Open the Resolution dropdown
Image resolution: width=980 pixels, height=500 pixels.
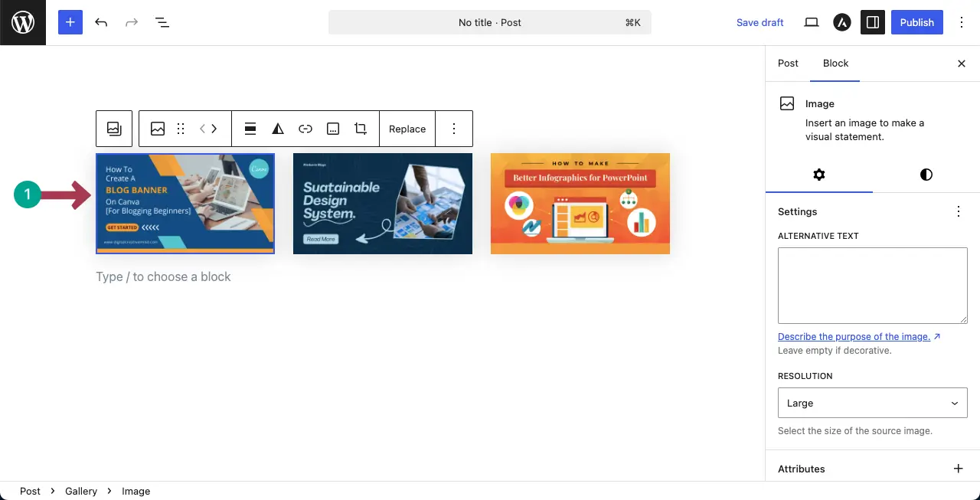872,403
